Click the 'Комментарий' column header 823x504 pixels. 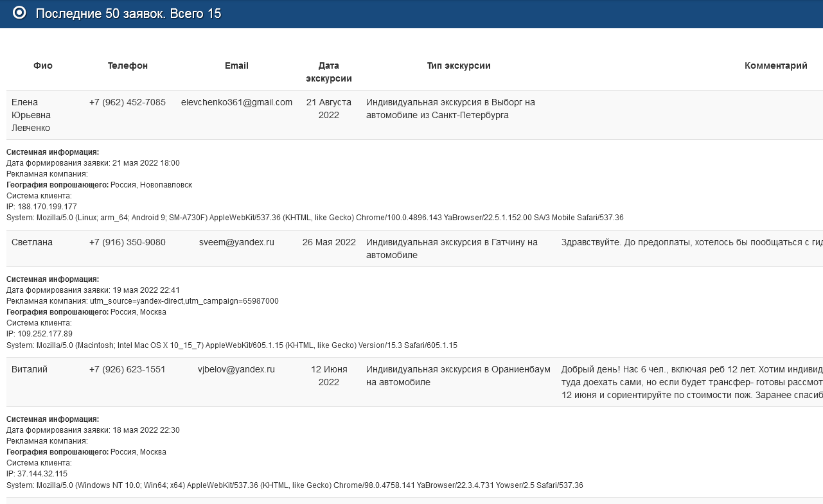(x=775, y=65)
